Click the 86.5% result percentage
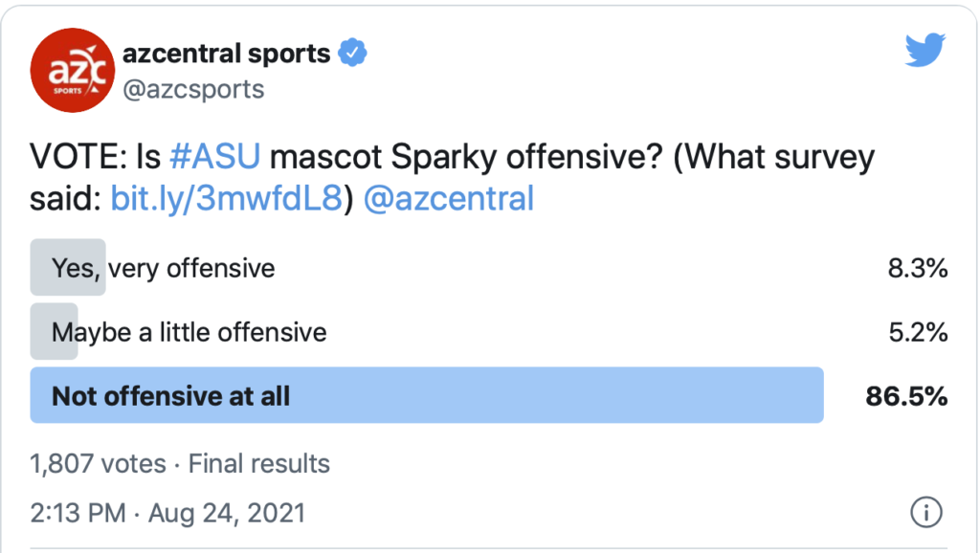The height and width of the screenshot is (553, 980). point(906,396)
